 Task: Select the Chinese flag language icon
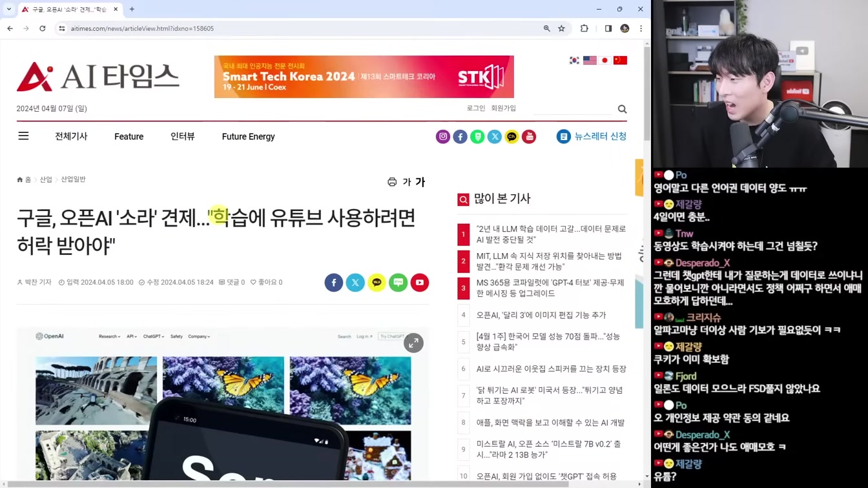coord(620,60)
